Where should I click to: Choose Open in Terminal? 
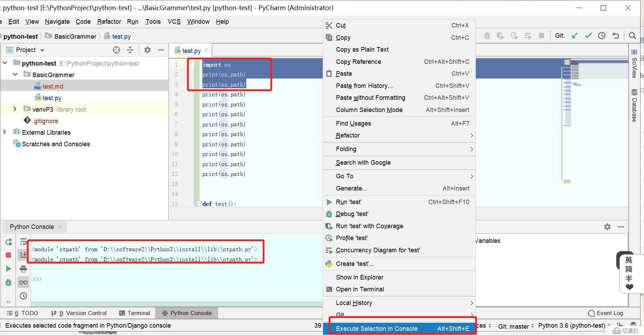pyautogui.click(x=399, y=289)
